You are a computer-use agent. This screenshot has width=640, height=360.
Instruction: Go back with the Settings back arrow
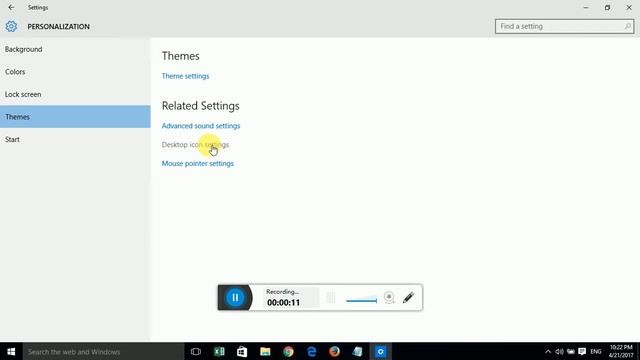pos(11,7)
